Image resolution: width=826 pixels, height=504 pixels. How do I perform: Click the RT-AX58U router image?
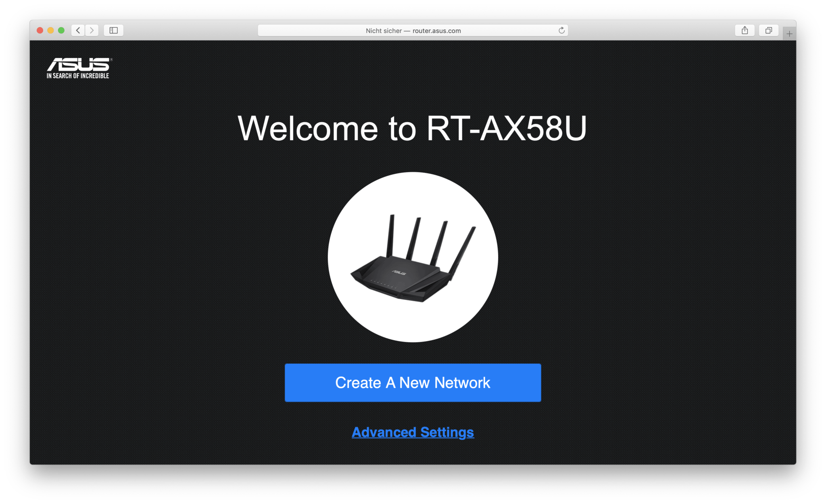413,257
